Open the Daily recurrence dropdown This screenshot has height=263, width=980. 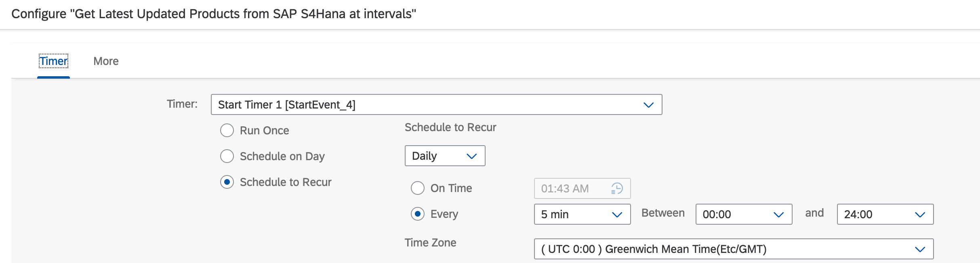pos(444,156)
